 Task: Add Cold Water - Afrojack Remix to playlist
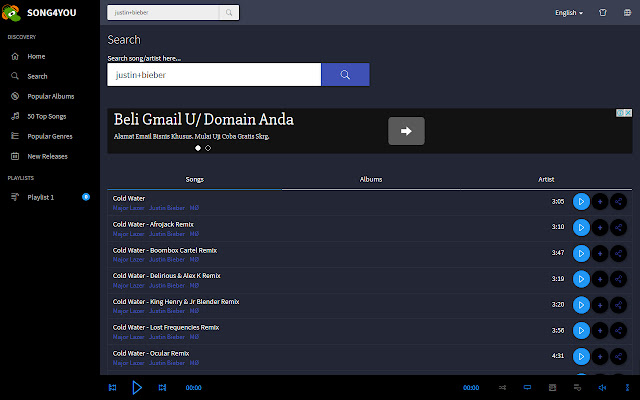point(600,227)
